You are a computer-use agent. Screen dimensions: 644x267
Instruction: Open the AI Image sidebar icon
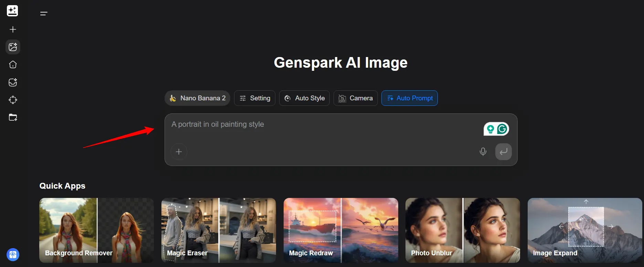click(13, 47)
